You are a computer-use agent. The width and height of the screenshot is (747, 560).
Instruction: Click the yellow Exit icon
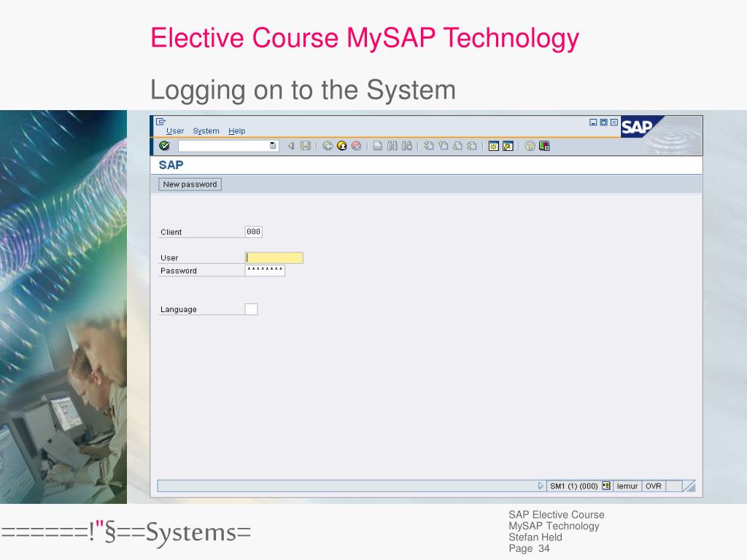coord(341,146)
